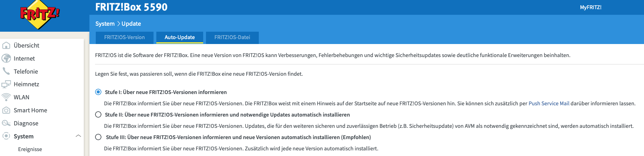The width and height of the screenshot is (644, 156).
Task: Click the Smart Home icon
Action: tap(6, 110)
